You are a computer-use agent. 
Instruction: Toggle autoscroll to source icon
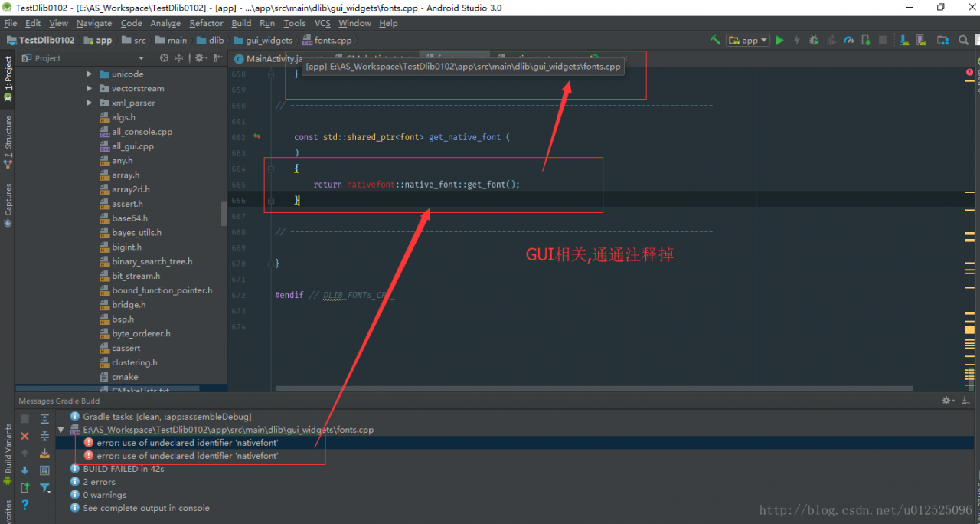point(44,454)
